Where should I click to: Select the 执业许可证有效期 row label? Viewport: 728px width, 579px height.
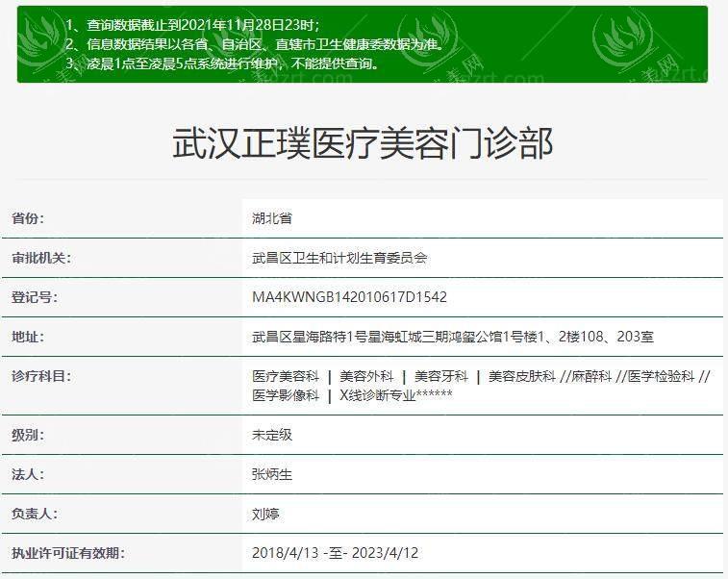coord(67,553)
